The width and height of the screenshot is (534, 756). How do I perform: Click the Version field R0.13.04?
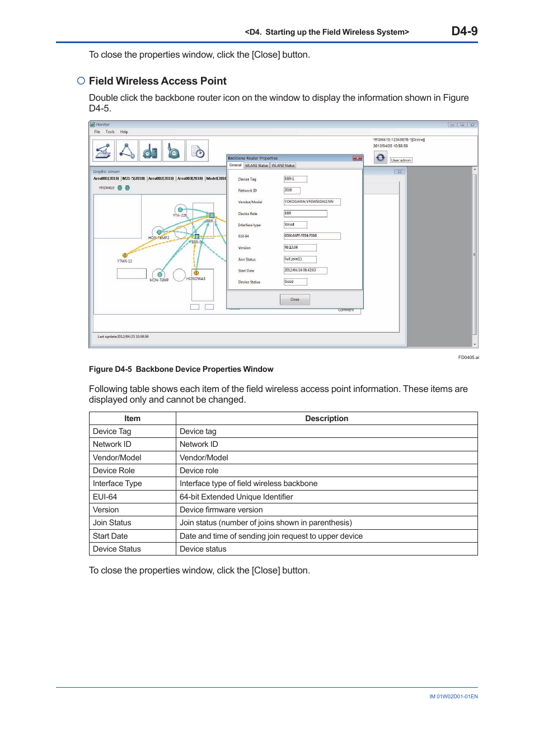[x=300, y=248]
